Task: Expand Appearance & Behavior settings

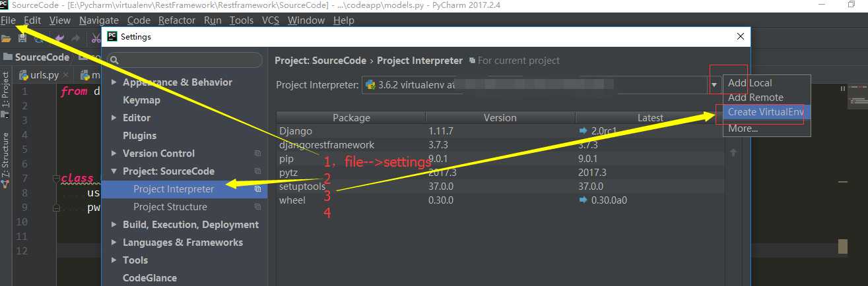Action: pos(114,82)
